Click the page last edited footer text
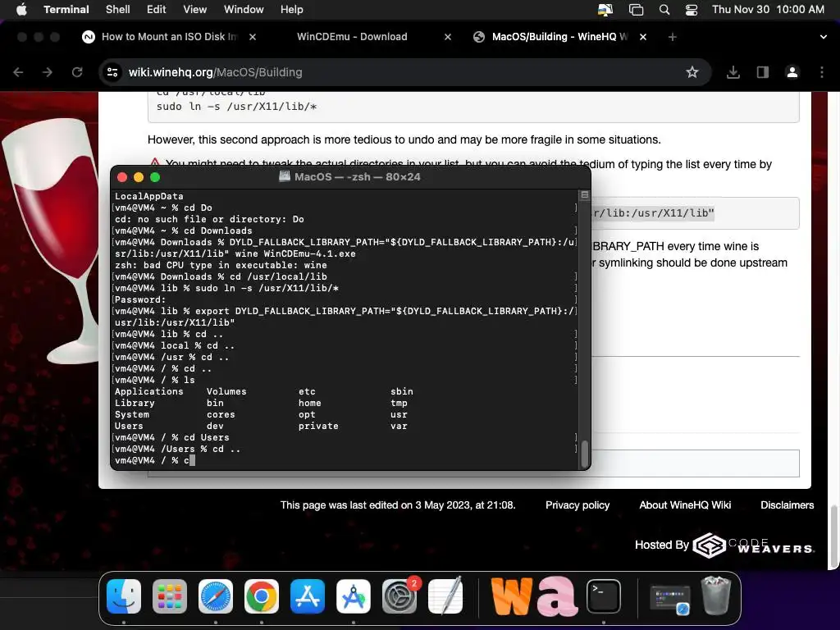The width and height of the screenshot is (840, 630). point(398,504)
